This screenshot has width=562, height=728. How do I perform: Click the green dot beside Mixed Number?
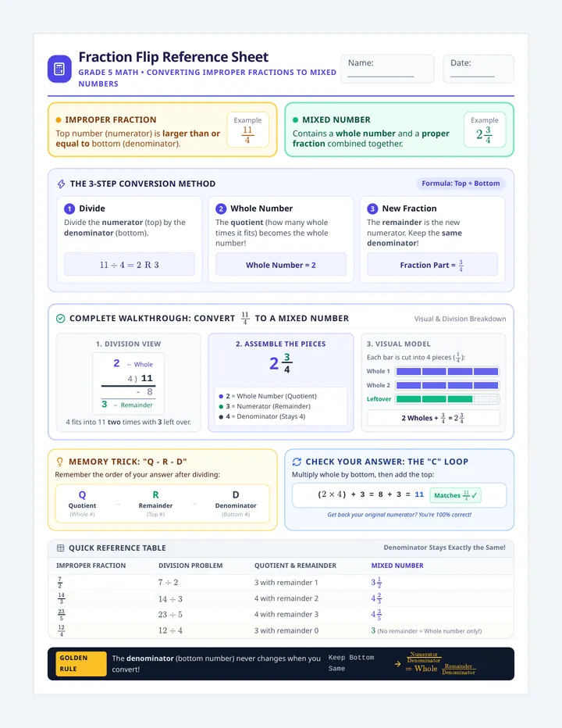(296, 120)
